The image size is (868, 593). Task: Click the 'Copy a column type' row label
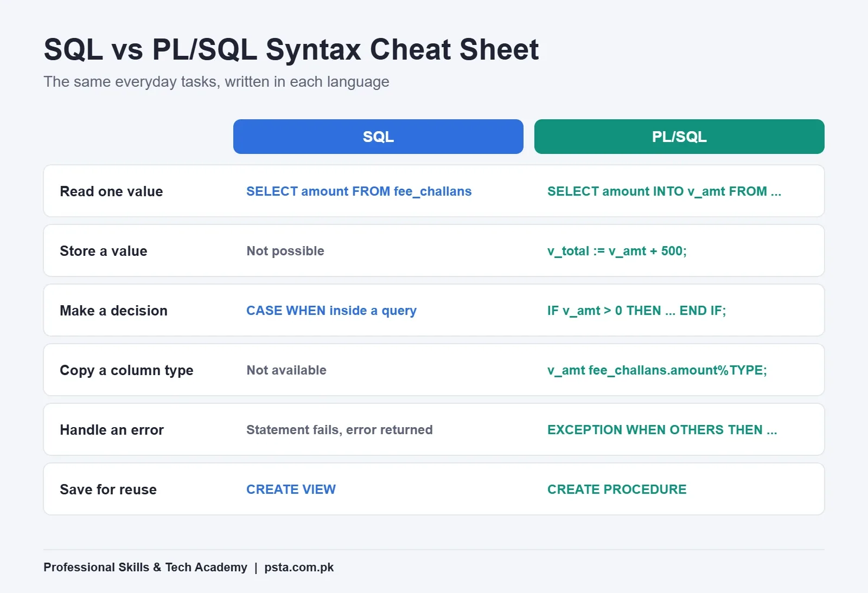126,370
